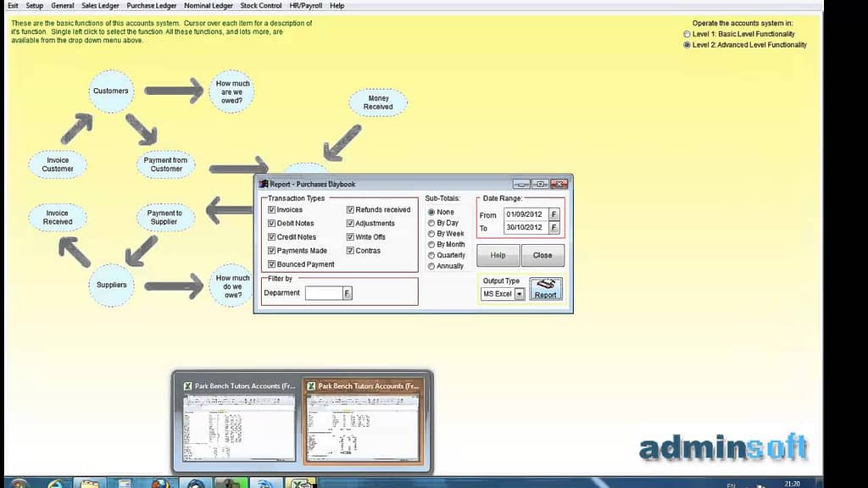Open the Setup menu
The width and height of the screenshot is (868, 488).
tap(34, 6)
